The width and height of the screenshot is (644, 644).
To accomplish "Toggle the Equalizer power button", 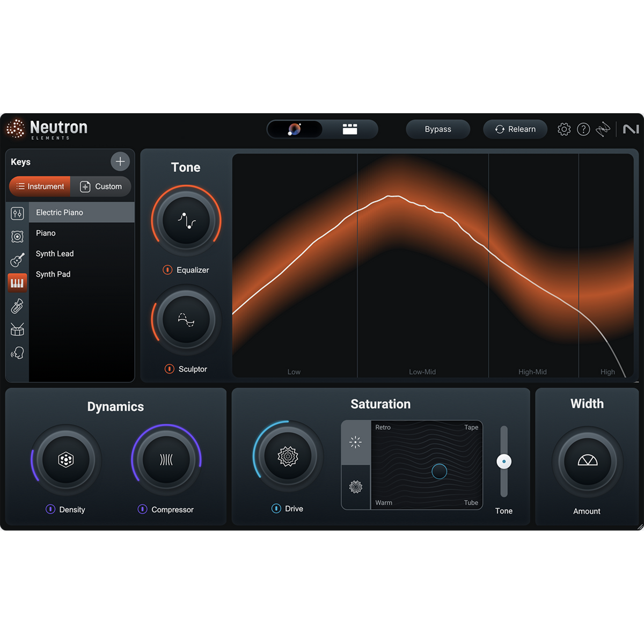I will 167,270.
